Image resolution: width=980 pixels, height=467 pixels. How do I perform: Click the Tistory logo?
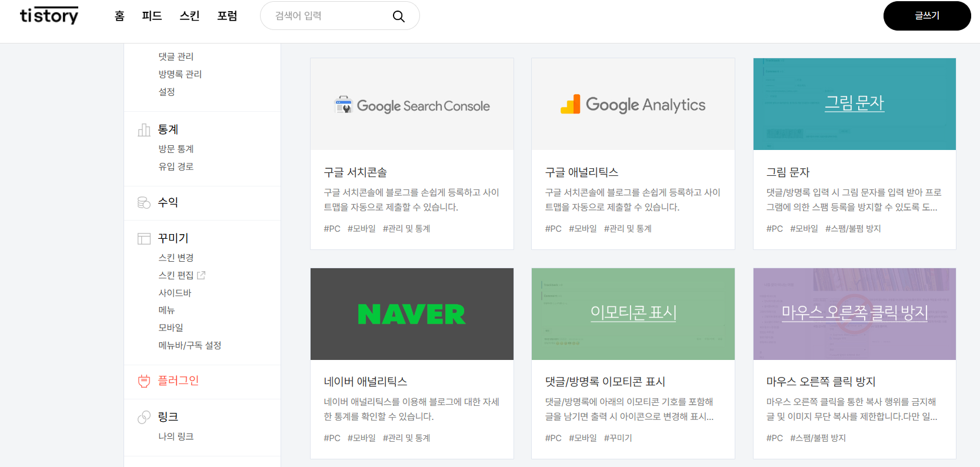(x=49, y=15)
